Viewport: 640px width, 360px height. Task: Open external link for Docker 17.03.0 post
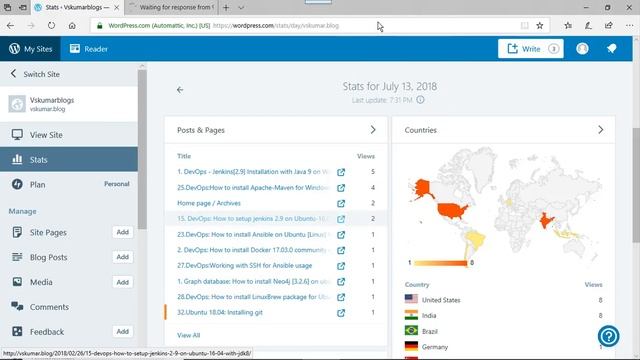pyautogui.click(x=341, y=250)
